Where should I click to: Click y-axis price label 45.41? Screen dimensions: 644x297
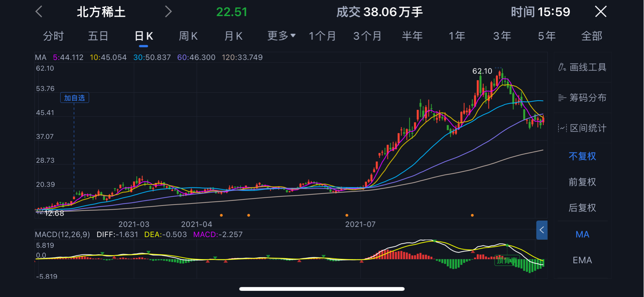(x=45, y=113)
